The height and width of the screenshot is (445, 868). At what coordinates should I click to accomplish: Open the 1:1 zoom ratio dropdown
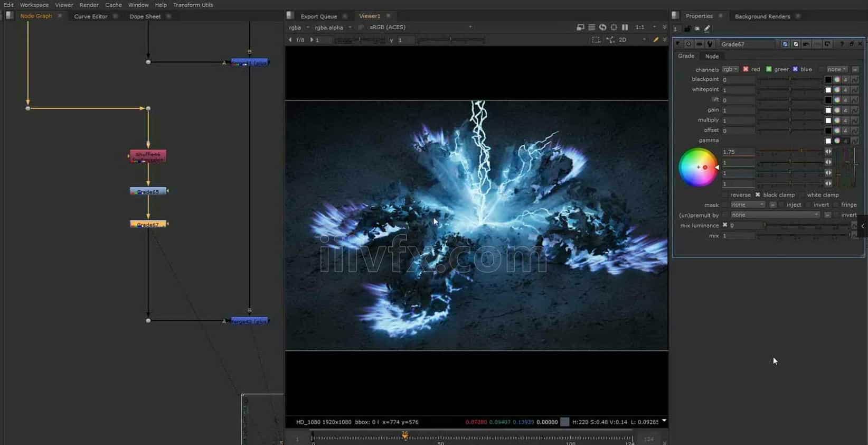click(x=646, y=27)
